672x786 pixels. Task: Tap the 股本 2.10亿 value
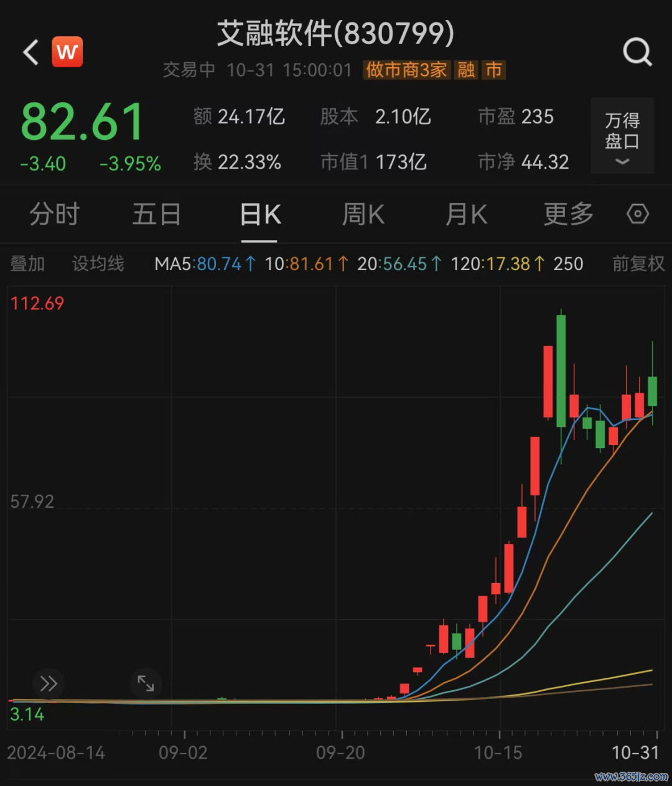pos(376,116)
